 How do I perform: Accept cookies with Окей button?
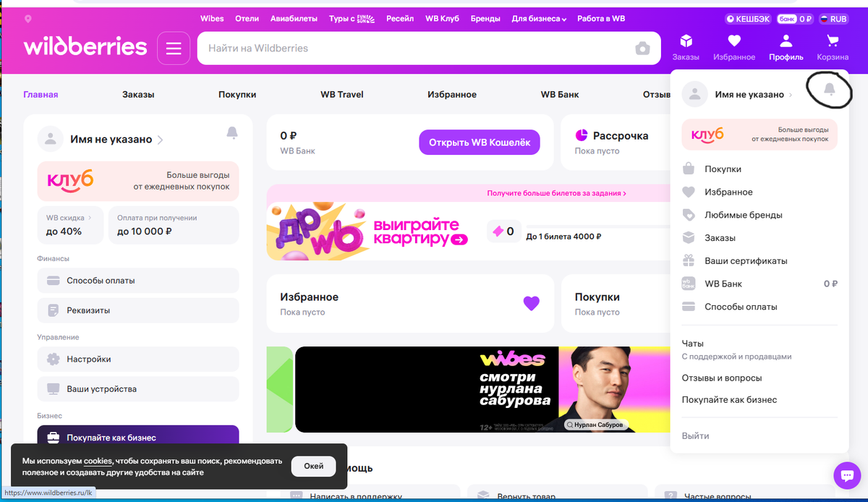coord(314,467)
